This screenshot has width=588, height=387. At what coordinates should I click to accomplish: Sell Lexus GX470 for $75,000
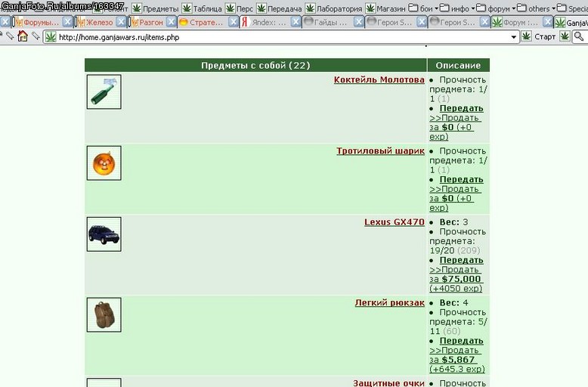coord(456,279)
